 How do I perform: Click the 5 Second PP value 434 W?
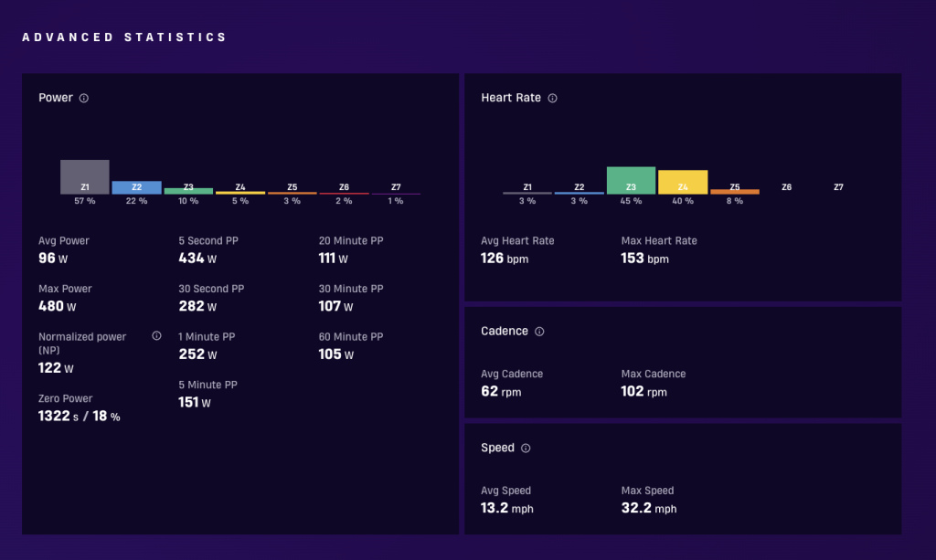197,259
